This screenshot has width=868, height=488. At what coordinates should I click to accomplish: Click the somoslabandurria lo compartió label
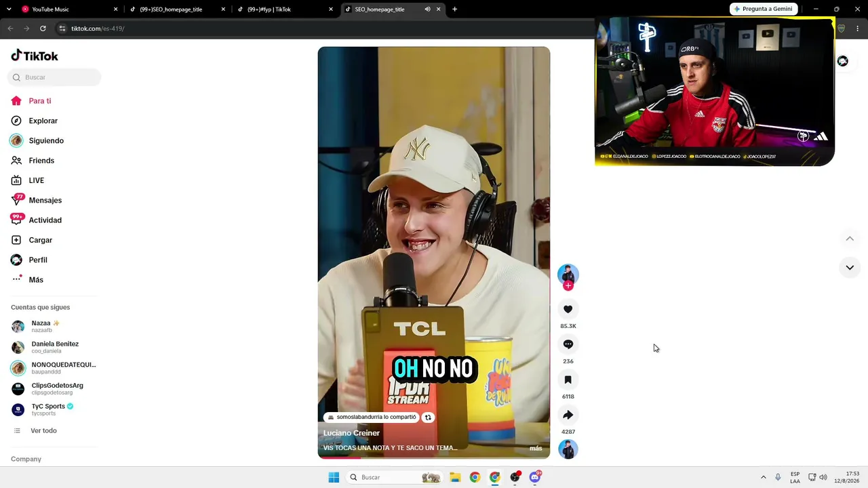point(371,418)
